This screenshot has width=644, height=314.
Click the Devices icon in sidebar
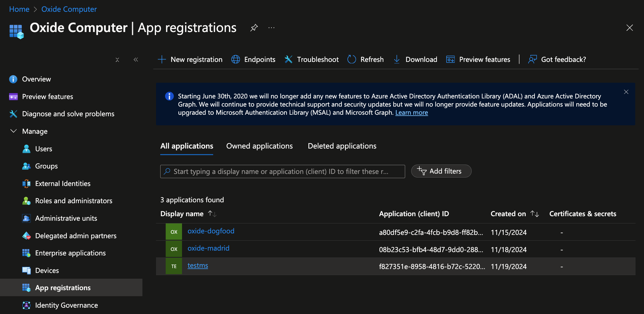(26, 271)
